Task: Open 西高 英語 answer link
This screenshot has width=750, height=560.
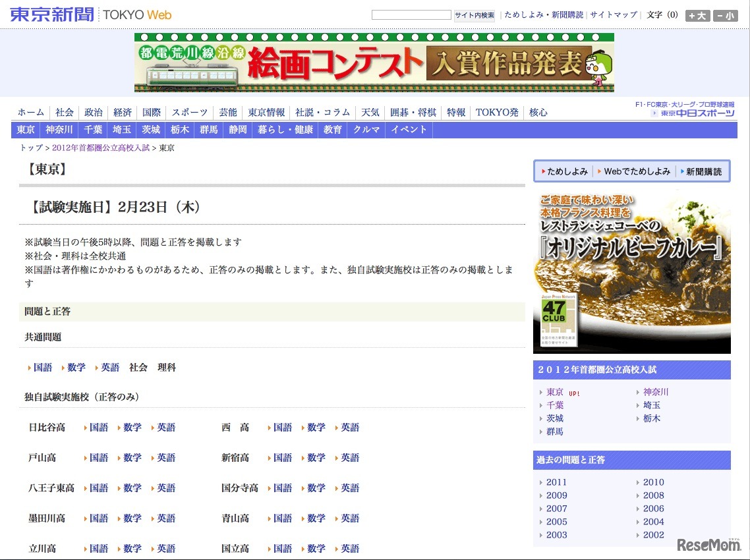Action: click(x=350, y=428)
